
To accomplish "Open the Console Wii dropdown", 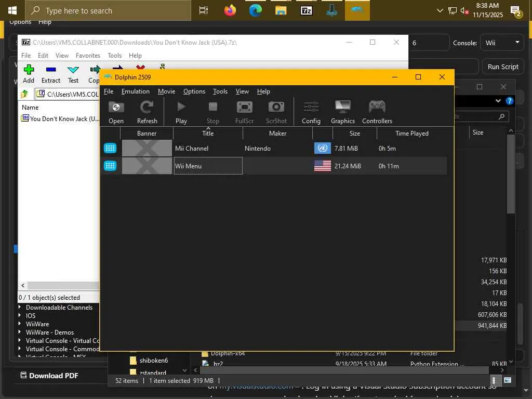I will 502,43.
